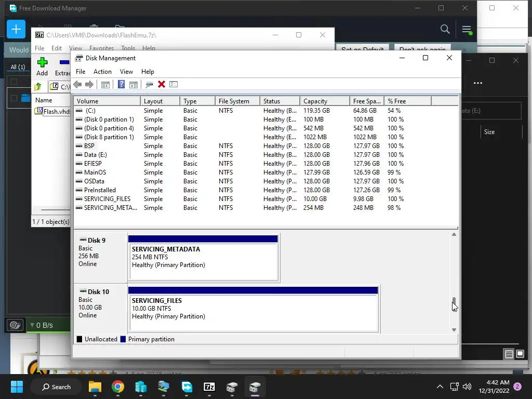Select Flash.vhd file in 7-Zip list
Image resolution: width=532 pixels, height=399 pixels.
coord(52,111)
